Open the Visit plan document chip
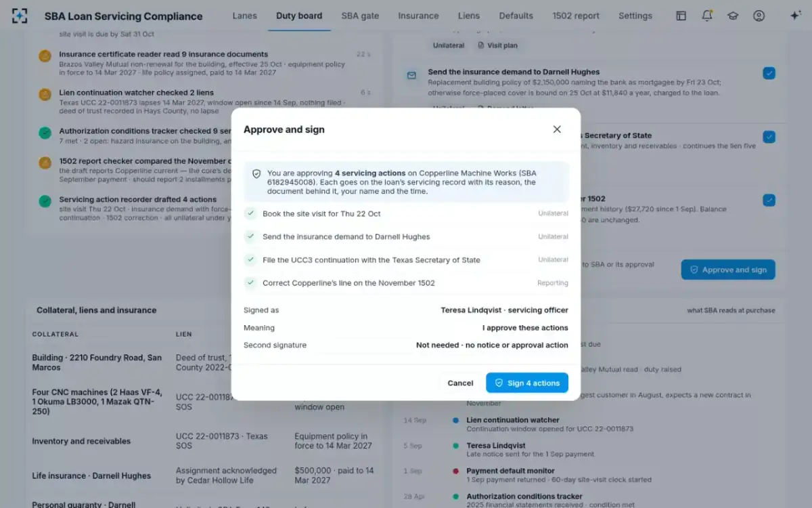Viewport: 812px width, 508px height. pos(497,45)
